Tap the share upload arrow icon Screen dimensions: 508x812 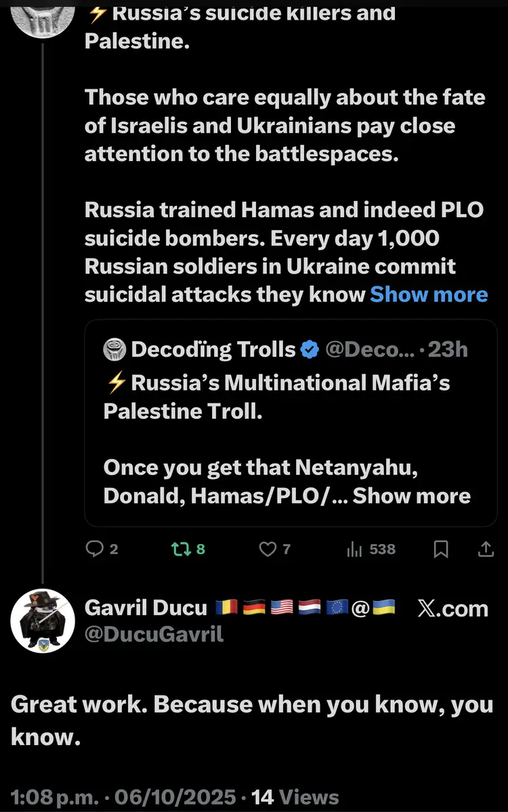[486, 549]
